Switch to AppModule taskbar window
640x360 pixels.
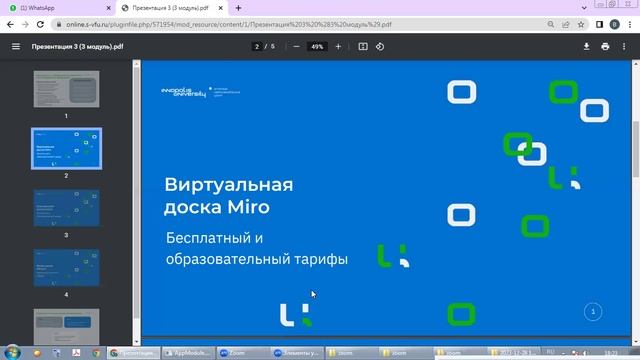[188, 353]
